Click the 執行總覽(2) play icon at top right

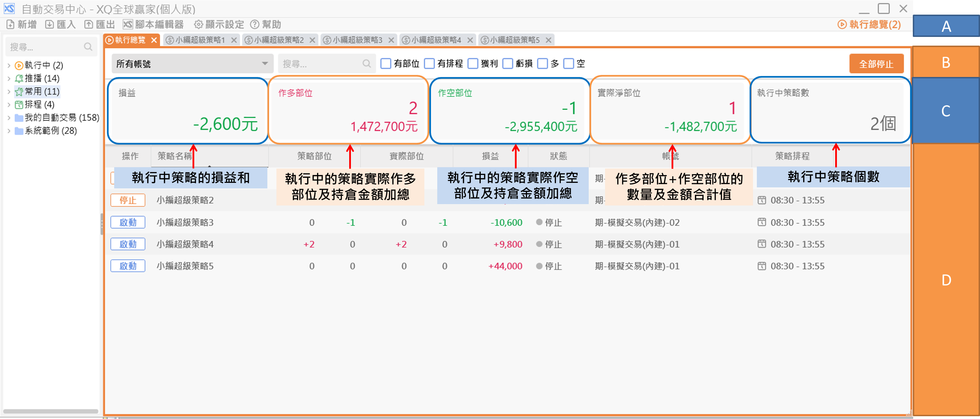pos(842,24)
